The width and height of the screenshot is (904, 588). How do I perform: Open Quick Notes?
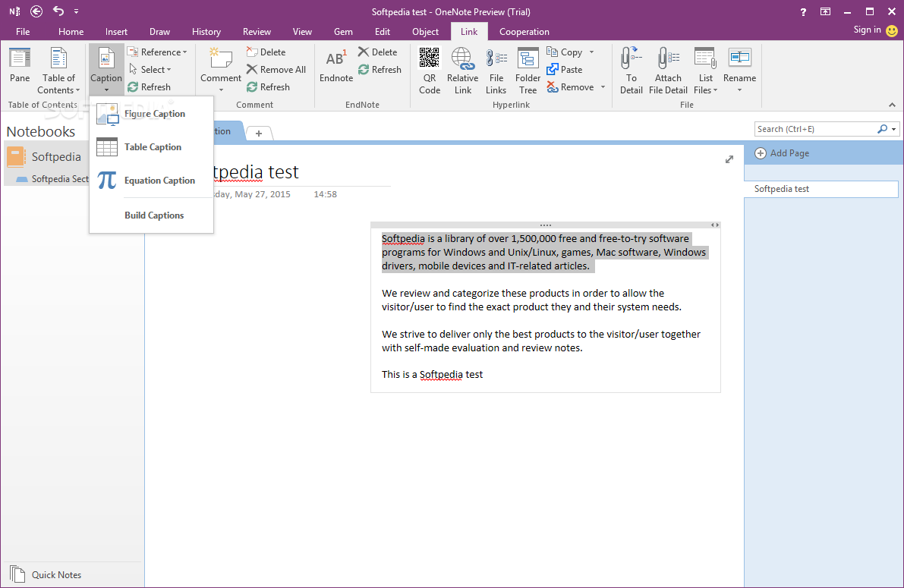click(x=46, y=575)
